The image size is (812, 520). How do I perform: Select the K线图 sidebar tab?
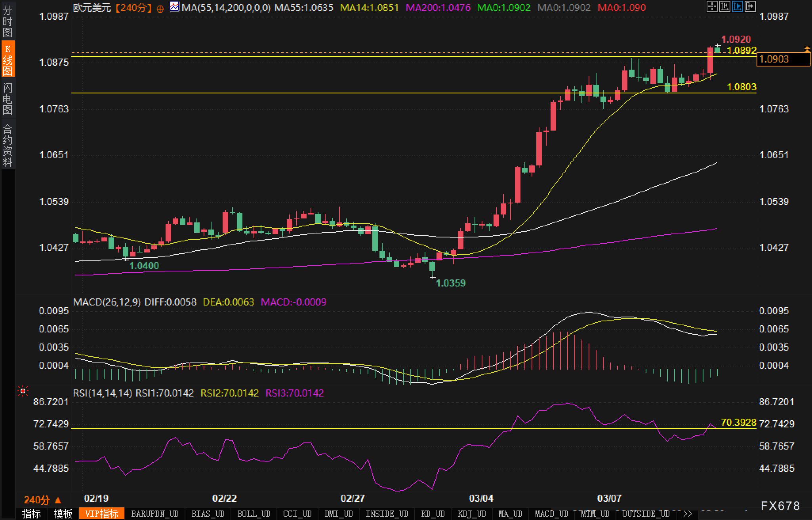[x=8, y=59]
